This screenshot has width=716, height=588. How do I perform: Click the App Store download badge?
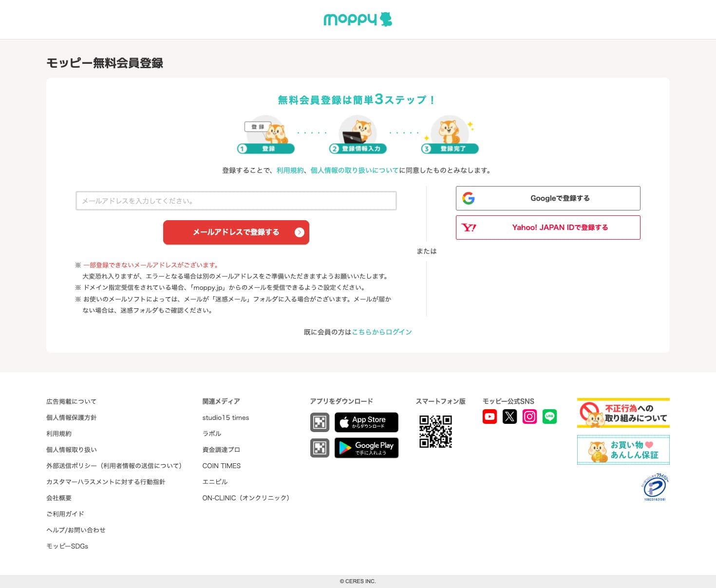(366, 422)
